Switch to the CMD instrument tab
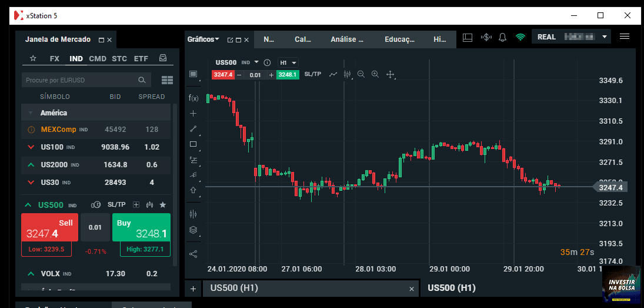This screenshot has width=644, height=308. coord(98,58)
